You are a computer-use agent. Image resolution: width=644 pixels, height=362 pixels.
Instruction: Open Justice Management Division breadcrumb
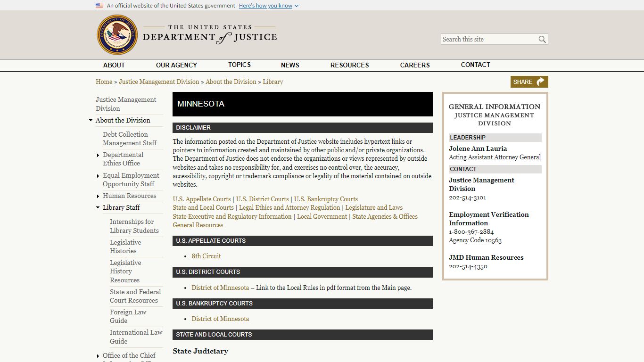(x=159, y=82)
